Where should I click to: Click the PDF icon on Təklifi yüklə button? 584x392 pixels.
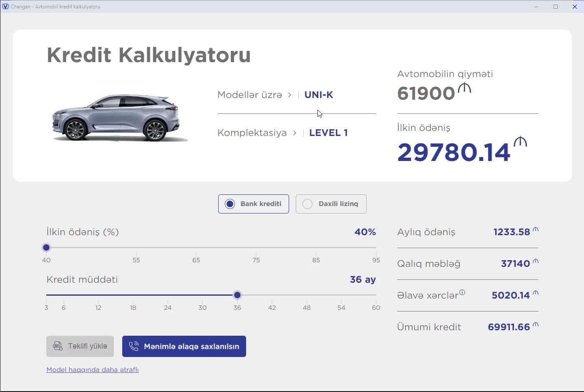click(58, 346)
